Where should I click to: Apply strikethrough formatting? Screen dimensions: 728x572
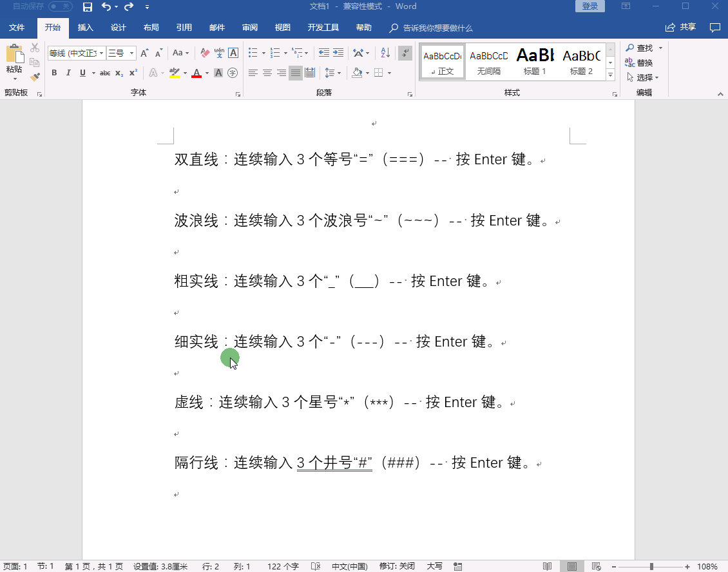(x=104, y=73)
